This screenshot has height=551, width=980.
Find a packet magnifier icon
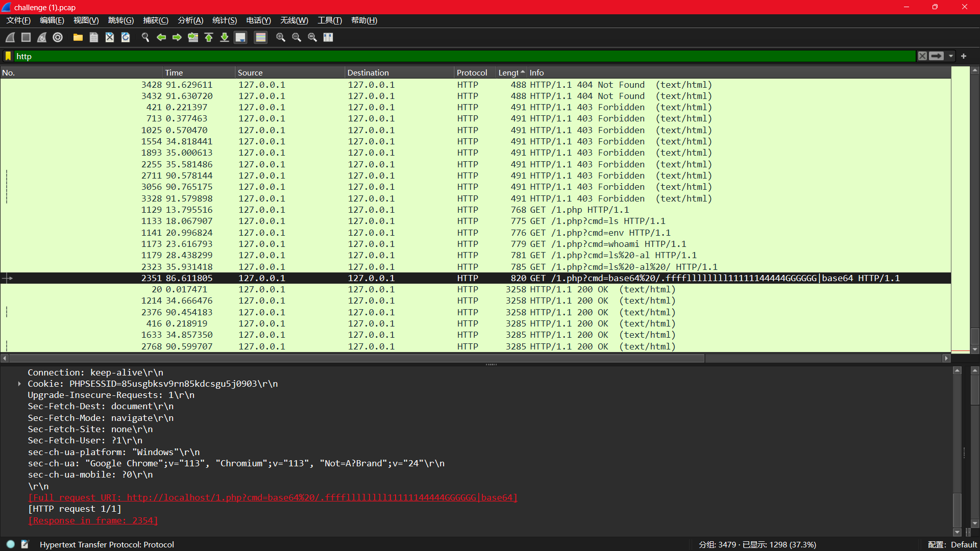tap(145, 37)
